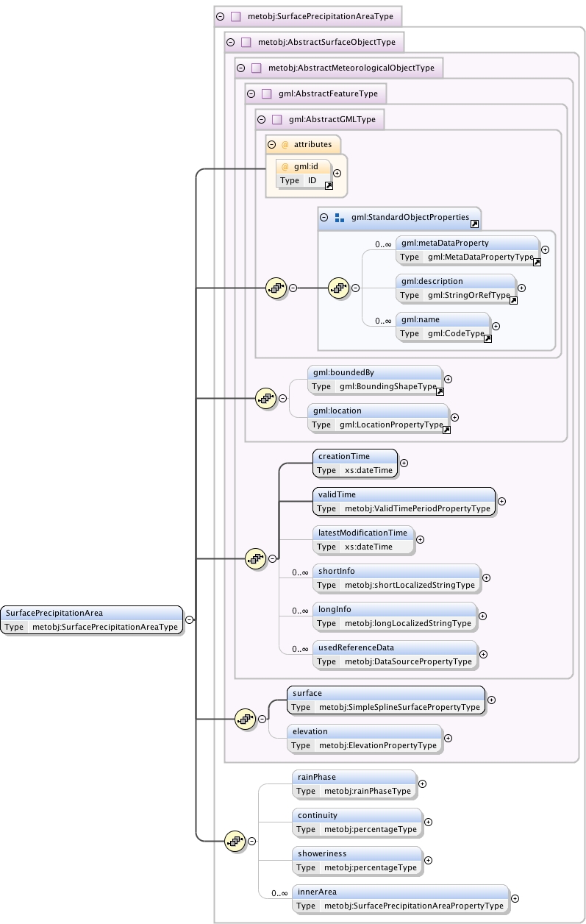Image resolution: width=586 pixels, height=924 pixels.
Task: Follow the reference arrow on gml:CodeType
Action: point(487,338)
